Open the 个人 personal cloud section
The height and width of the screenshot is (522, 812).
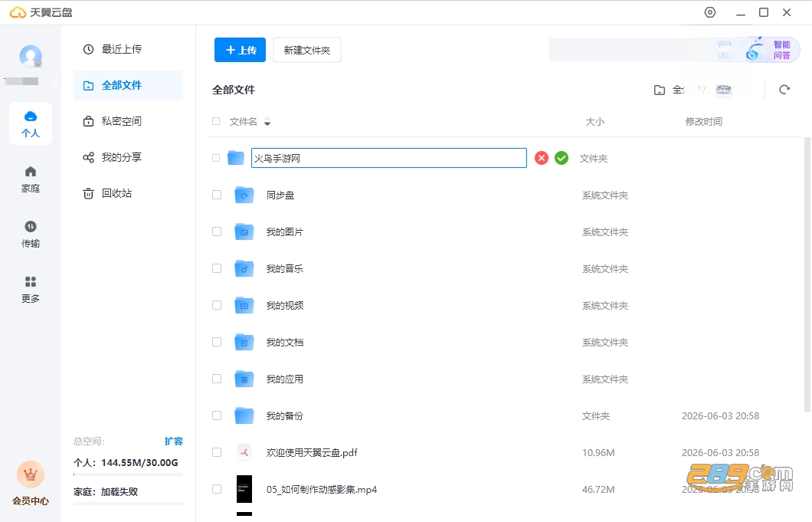tap(31, 123)
